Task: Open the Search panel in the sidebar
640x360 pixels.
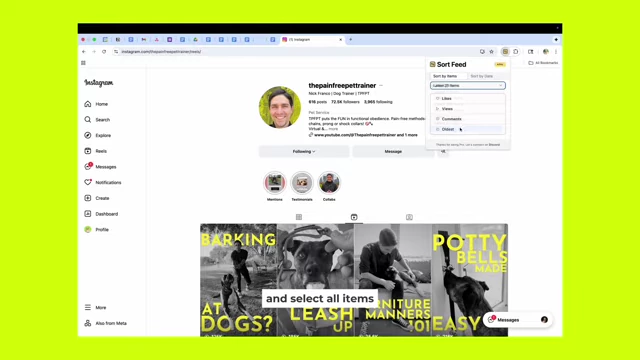Action: coord(97,120)
